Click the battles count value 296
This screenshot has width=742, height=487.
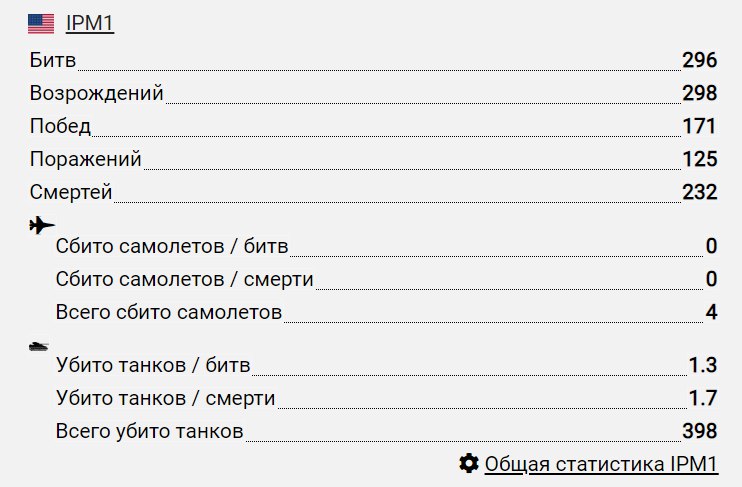click(699, 60)
